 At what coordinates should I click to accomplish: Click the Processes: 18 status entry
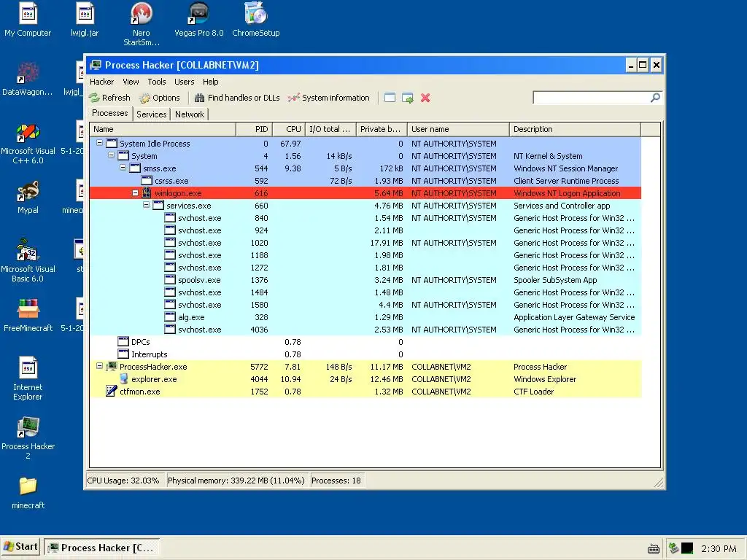pos(336,481)
